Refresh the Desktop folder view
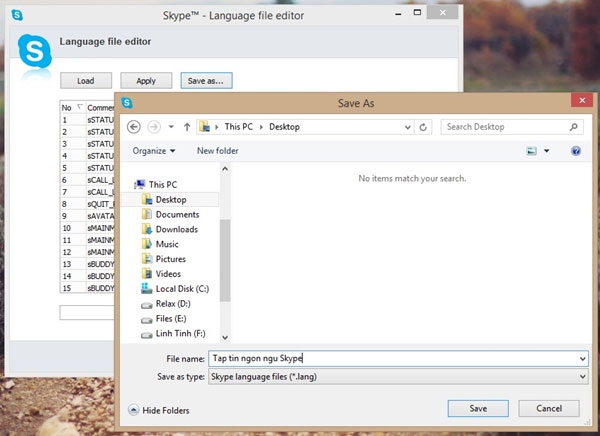This screenshot has width=600, height=436. point(425,127)
